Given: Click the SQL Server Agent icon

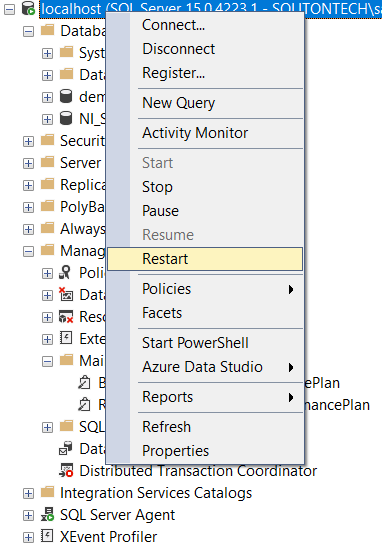Looking at the screenshot, I should coord(47,515).
